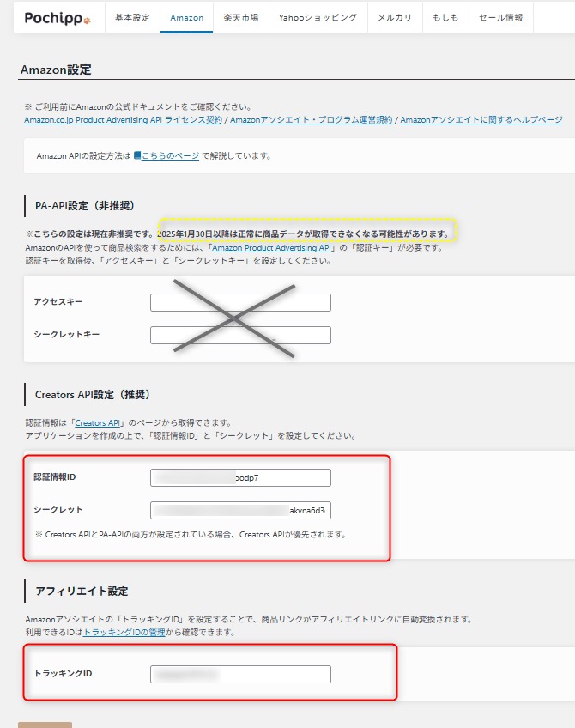This screenshot has width=575, height=728.
Task: Open the Amazonアソシエイト・プログラム運営規約 link
Action: 312,120
